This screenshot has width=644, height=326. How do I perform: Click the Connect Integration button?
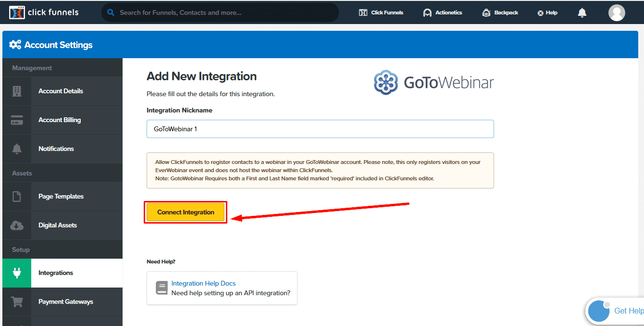coord(186,212)
